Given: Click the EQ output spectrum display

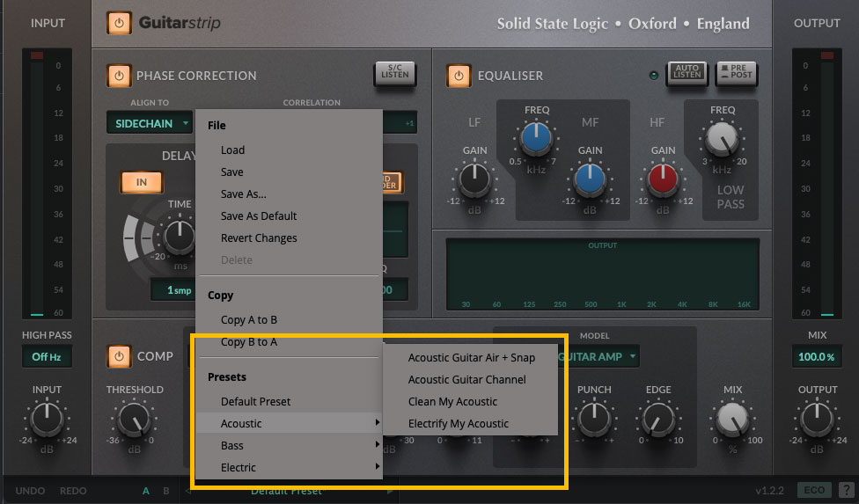Looking at the screenshot, I should (603, 274).
